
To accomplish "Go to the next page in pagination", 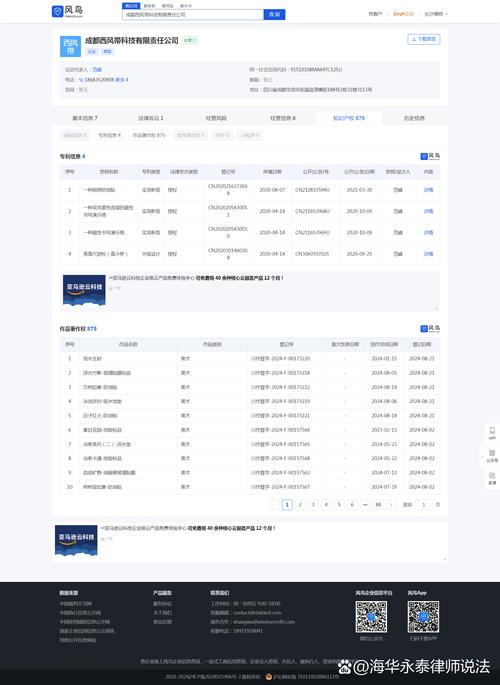I will (x=391, y=505).
